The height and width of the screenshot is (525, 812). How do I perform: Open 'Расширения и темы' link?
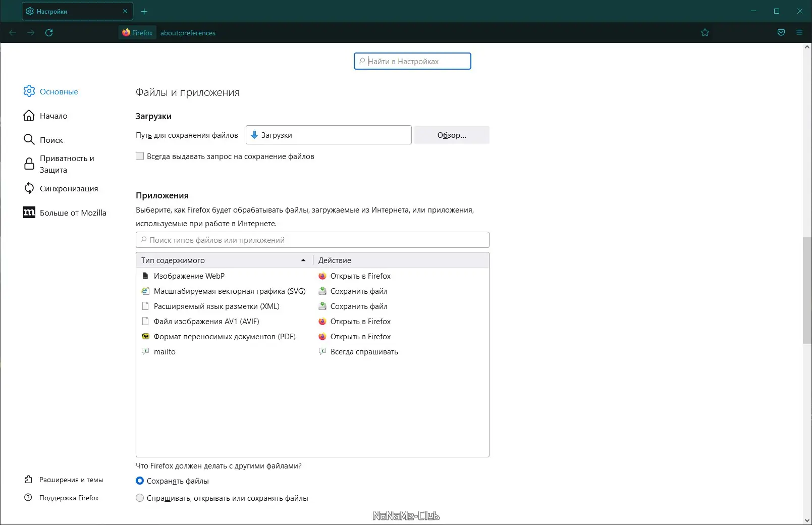pyautogui.click(x=71, y=480)
